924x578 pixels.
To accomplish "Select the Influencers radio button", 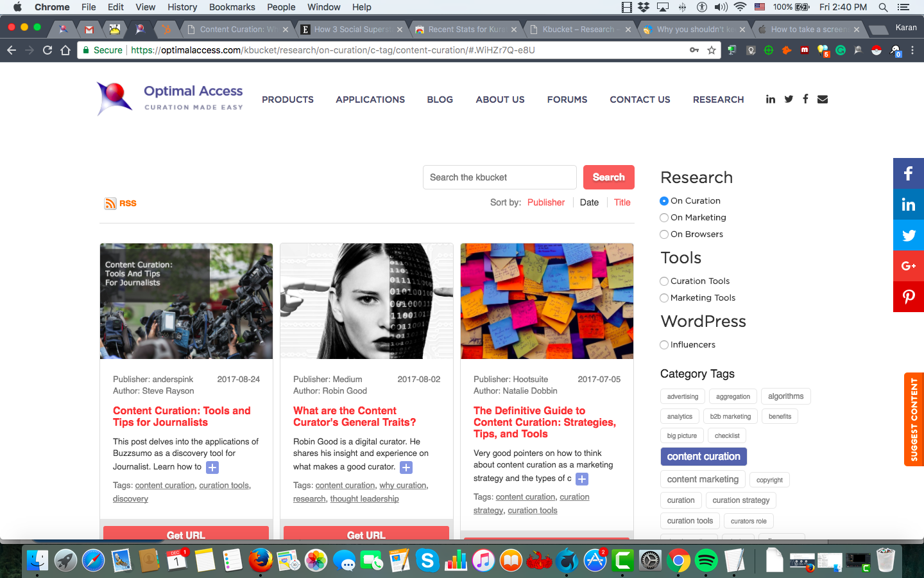I will pyautogui.click(x=664, y=345).
